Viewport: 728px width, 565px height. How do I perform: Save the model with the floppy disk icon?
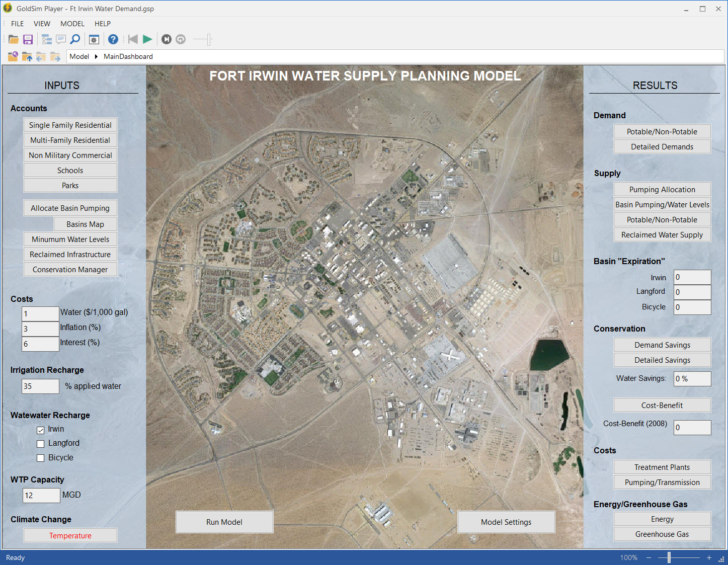[28, 39]
